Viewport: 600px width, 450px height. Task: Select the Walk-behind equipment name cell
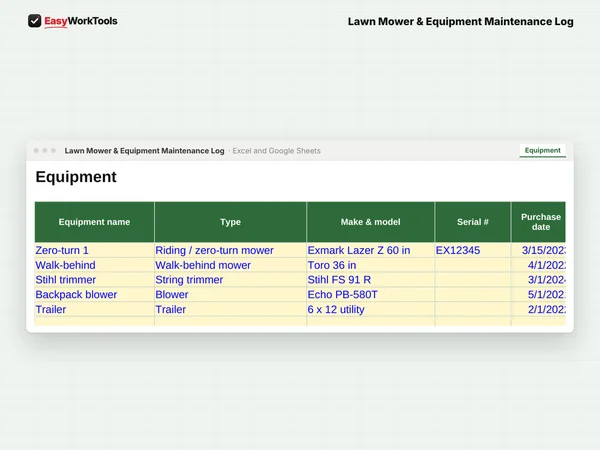point(94,265)
